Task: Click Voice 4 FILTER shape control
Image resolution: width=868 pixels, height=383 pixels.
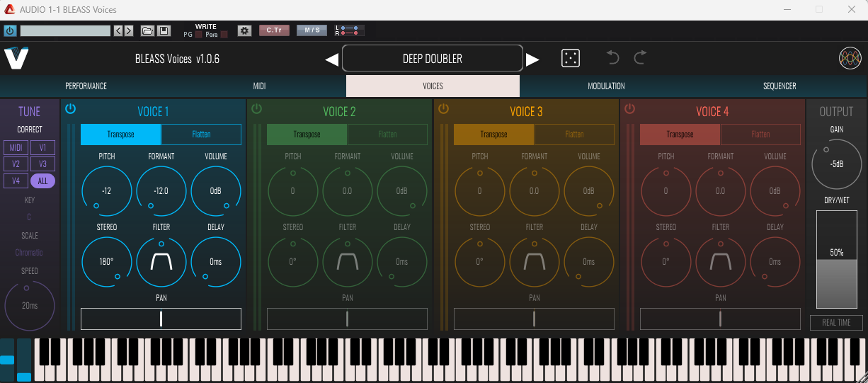Action: [x=720, y=261]
